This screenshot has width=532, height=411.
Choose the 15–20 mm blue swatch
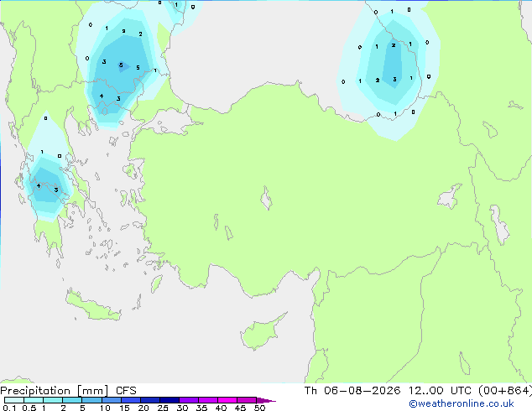(130, 400)
